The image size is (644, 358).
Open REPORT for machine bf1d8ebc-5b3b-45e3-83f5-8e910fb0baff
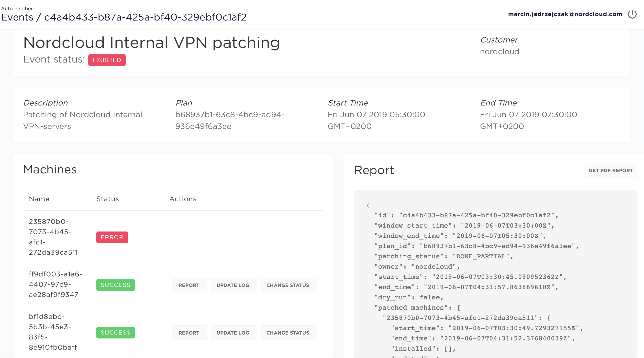click(190, 333)
